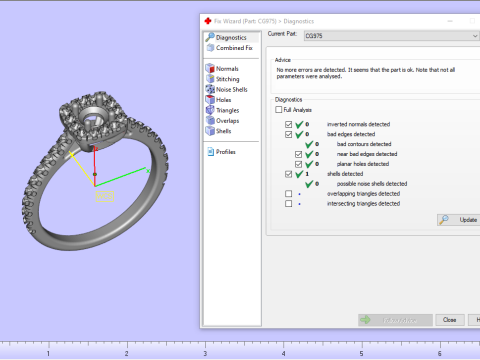Click the Triangles label in sidebar
Screen dimensions: 480x360
(227, 110)
